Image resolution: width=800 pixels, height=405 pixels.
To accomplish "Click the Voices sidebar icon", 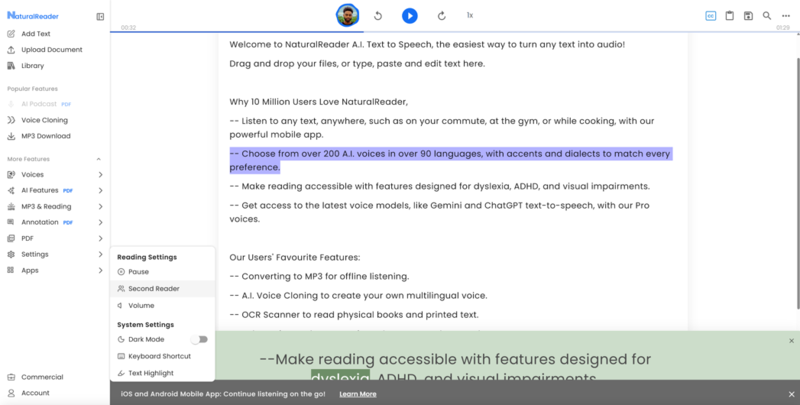I will (11, 174).
